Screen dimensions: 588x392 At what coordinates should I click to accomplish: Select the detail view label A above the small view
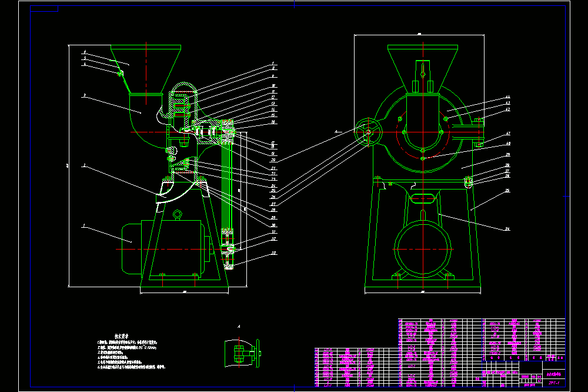click(239, 327)
